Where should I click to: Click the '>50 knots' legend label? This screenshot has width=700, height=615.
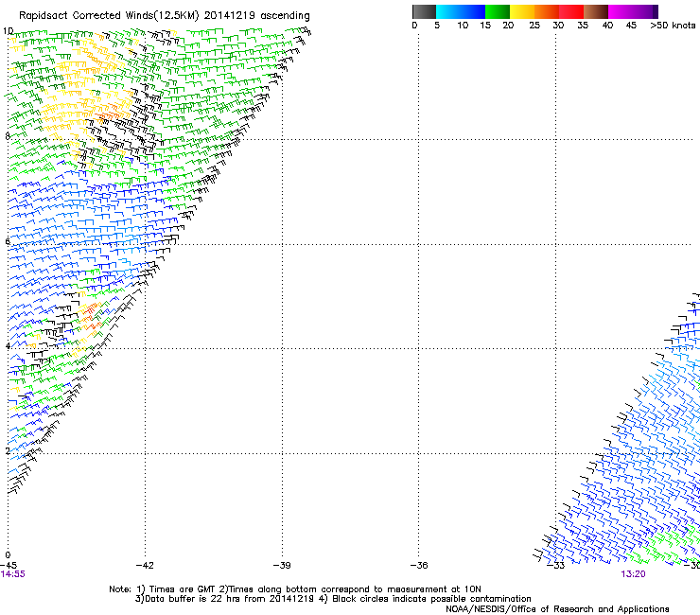point(673,26)
